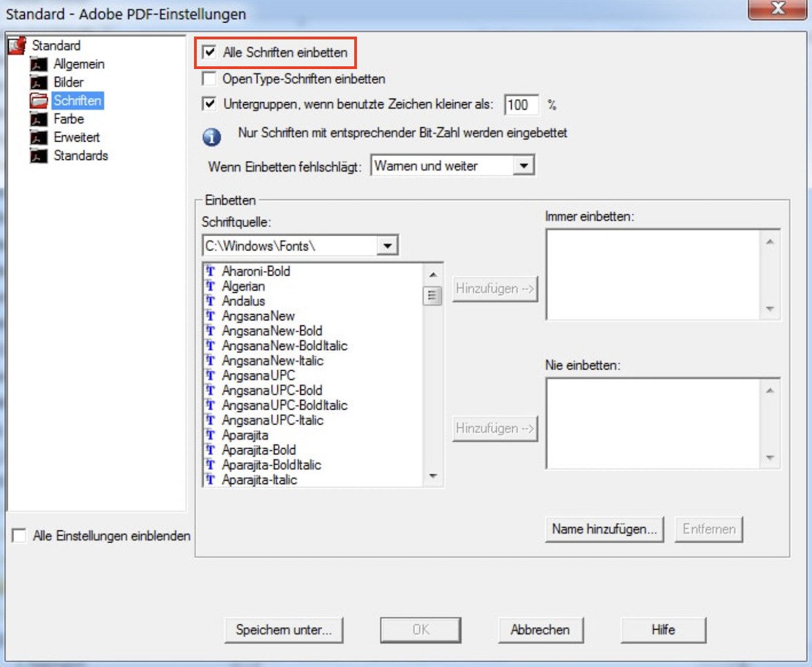This screenshot has width=812, height=667.
Task: Click Hinzufügen next to Immer einbetten
Action: point(495,289)
